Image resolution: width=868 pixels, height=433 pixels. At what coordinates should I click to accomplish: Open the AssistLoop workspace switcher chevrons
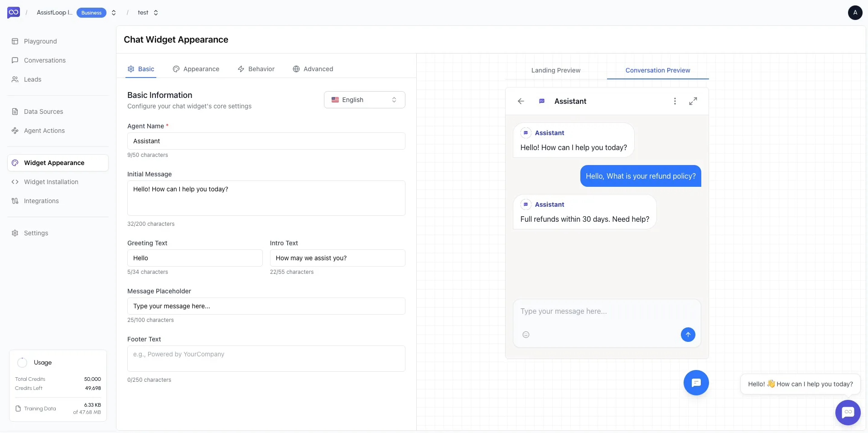point(114,13)
